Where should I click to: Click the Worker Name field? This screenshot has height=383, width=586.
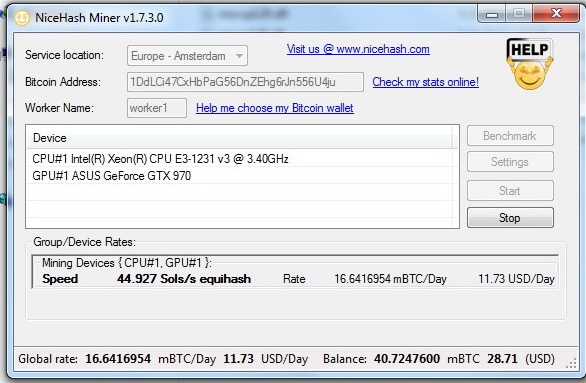pos(157,108)
